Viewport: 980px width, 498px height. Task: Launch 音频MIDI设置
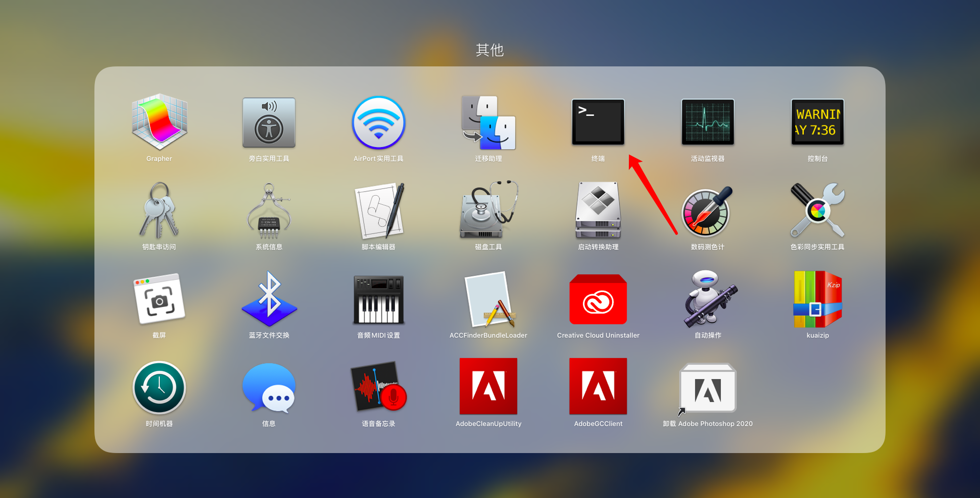[379, 299]
